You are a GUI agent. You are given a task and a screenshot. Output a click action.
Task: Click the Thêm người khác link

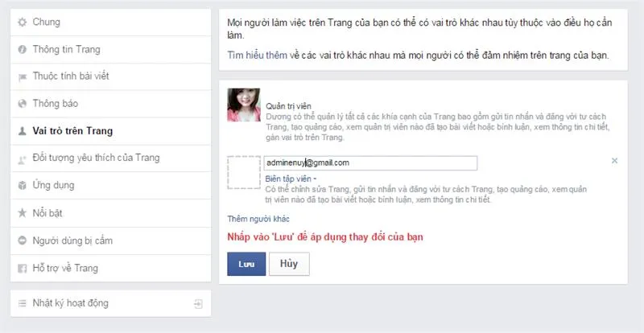pyautogui.click(x=258, y=219)
